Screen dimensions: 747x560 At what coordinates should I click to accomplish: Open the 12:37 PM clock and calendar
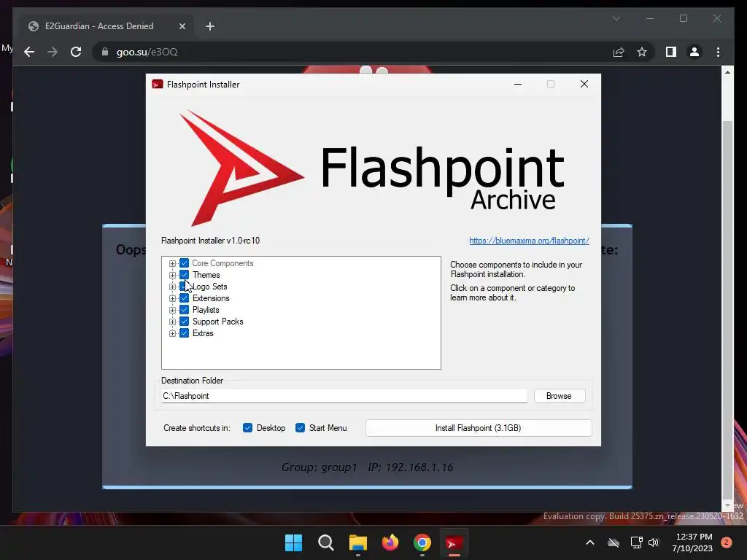pyautogui.click(x=692, y=542)
